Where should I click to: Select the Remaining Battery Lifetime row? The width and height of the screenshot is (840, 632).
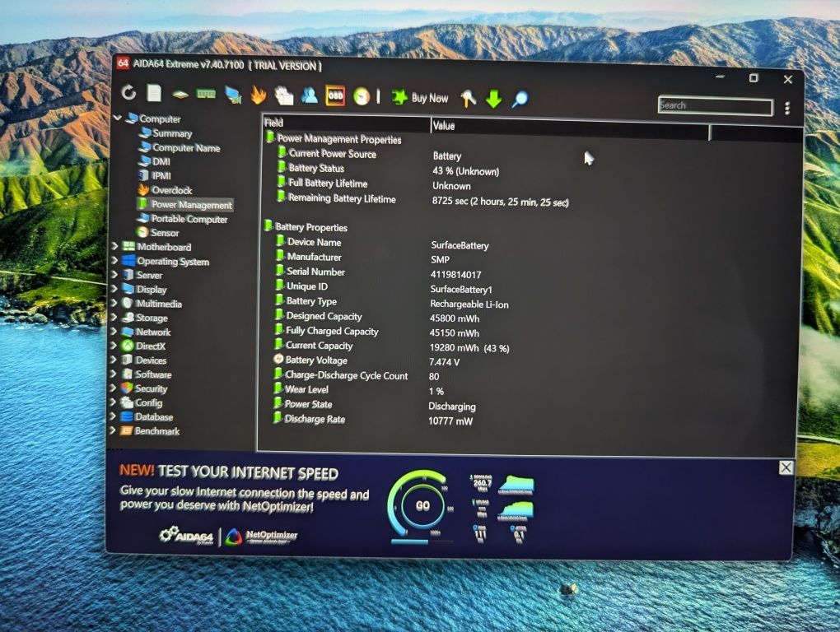(x=422, y=200)
